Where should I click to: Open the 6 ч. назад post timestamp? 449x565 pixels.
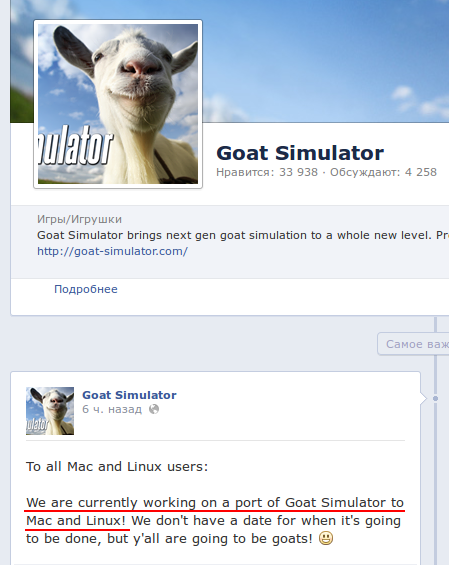(112, 409)
